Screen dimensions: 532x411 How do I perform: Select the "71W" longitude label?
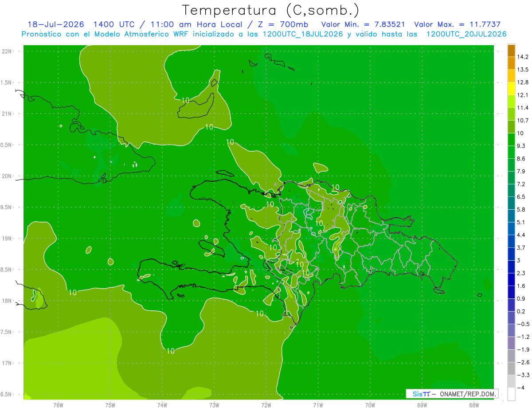click(x=318, y=405)
